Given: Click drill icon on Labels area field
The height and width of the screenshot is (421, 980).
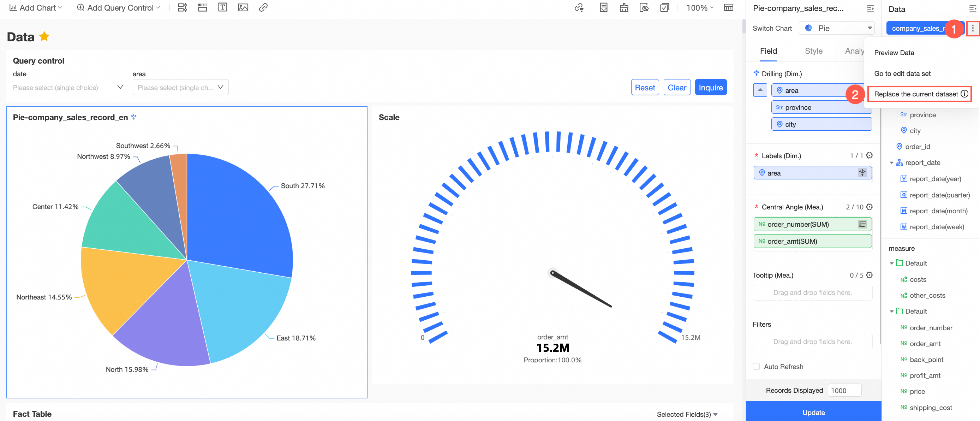Looking at the screenshot, I should pos(862,173).
